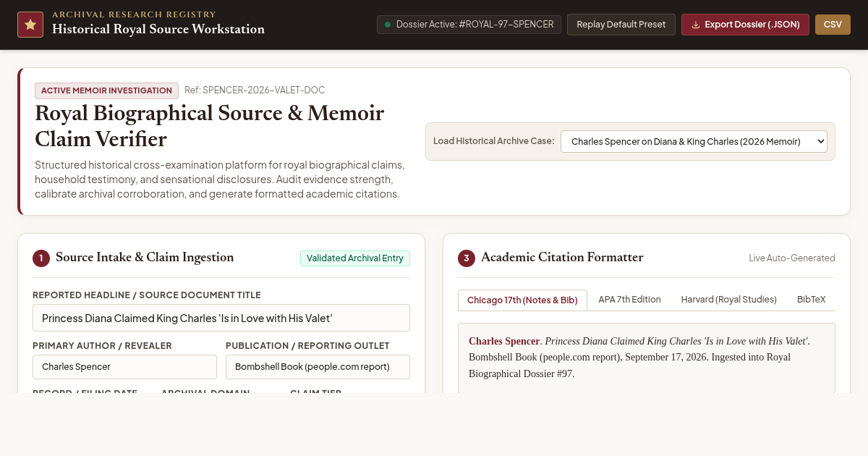Select Chicago 17th (Notes & Bib) tab

[522, 300]
